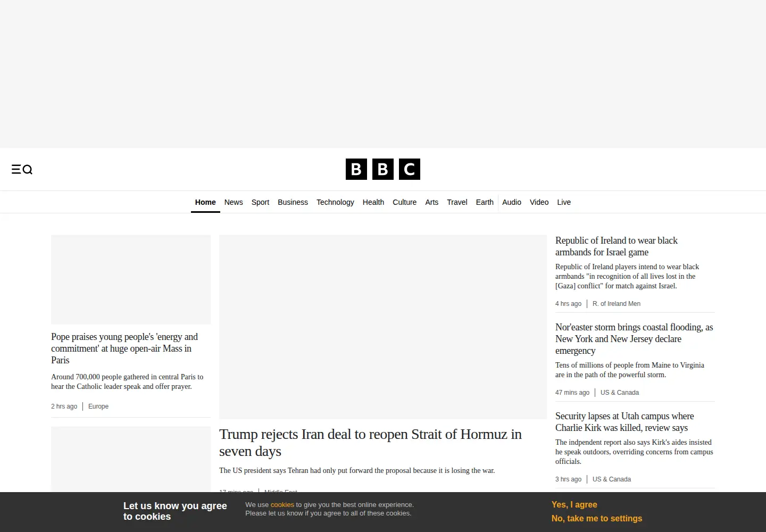Click US & Canada tag under Utah story
Screen dimensions: 766x532
point(612,479)
